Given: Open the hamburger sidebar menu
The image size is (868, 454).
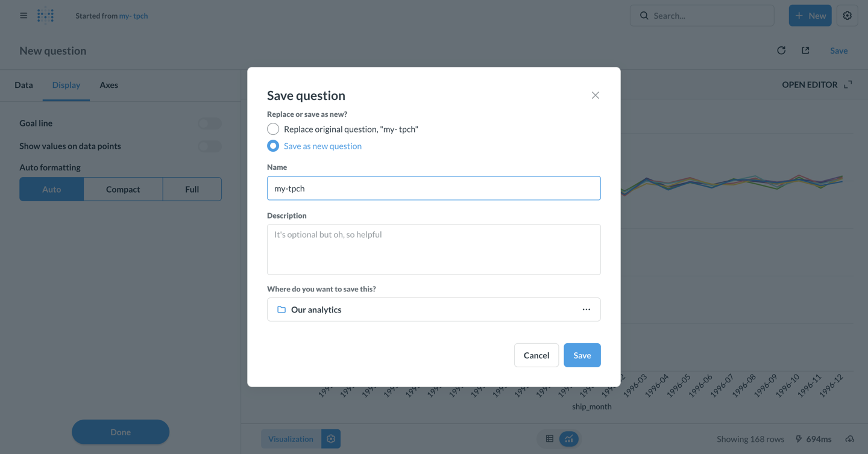Looking at the screenshot, I should coord(24,16).
